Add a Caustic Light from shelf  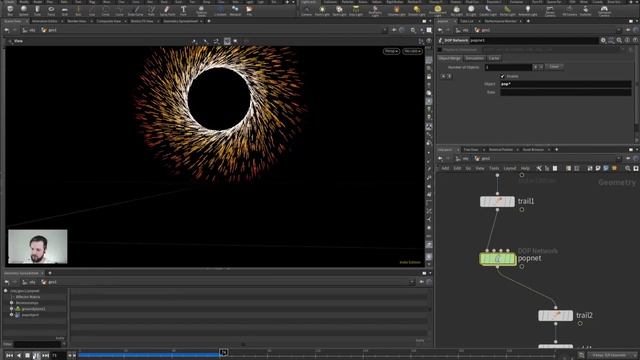coord(488,10)
